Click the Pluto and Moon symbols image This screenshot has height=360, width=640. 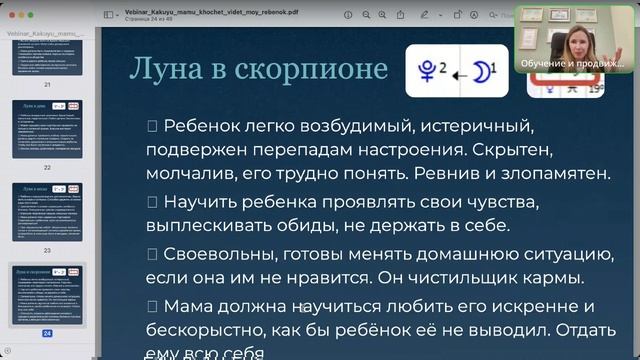[457, 71]
